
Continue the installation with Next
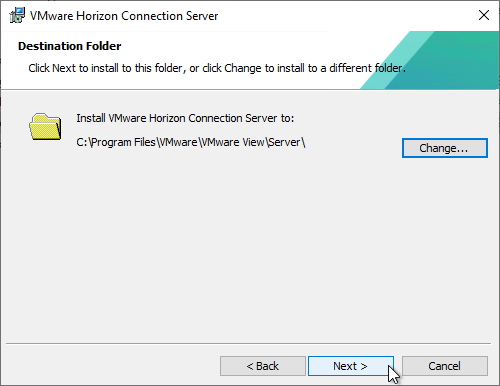pos(351,366)
